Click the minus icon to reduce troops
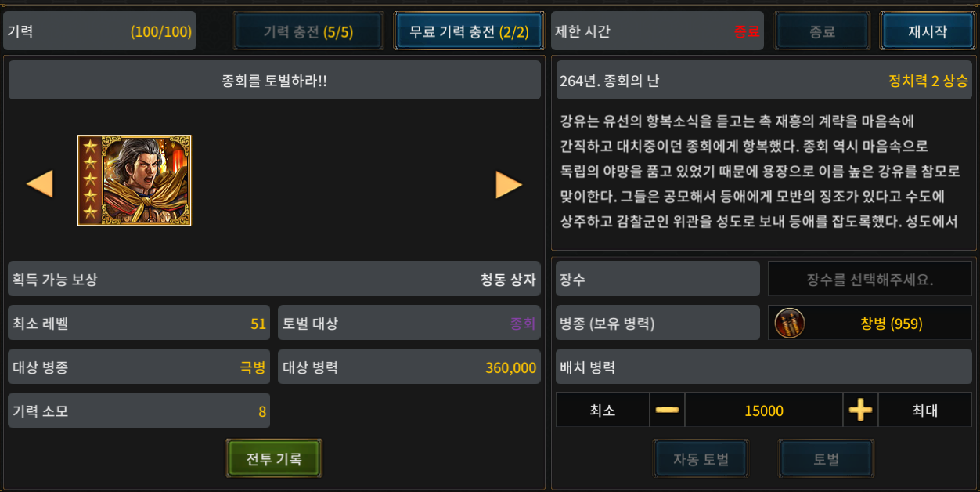980x492 pixels. point(667,410)
